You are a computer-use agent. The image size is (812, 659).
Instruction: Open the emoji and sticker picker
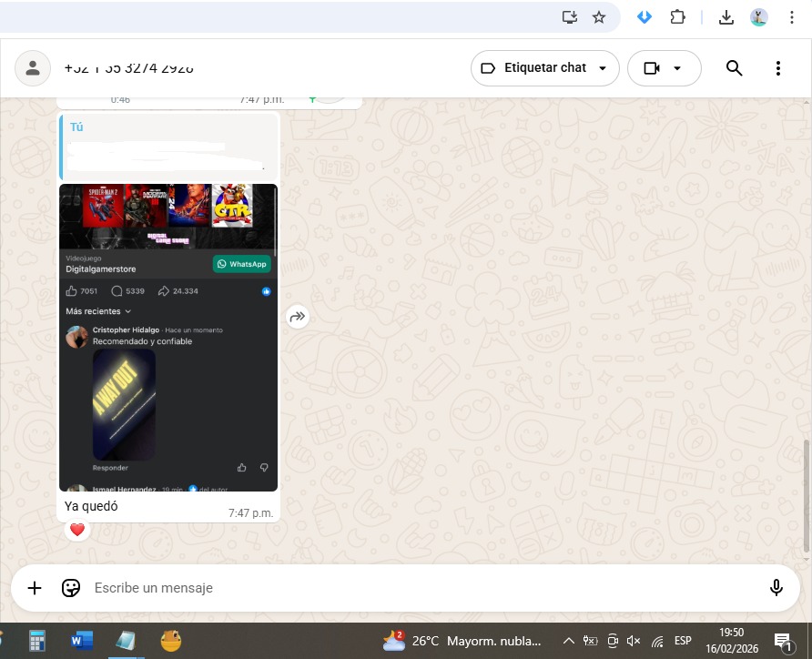[x=70, y=588]
